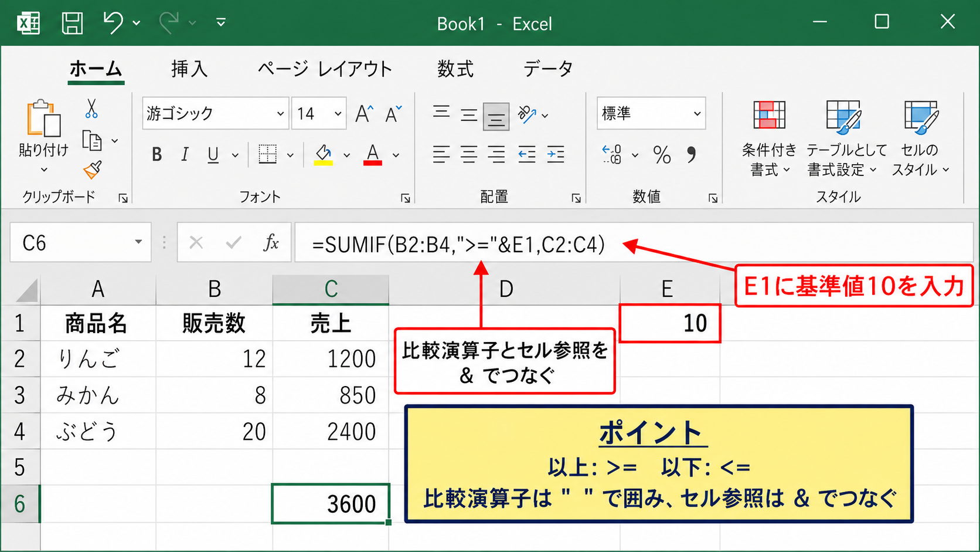Click the Decrease Indent icon
Viewport: 980px width, 552px height.
527,154
